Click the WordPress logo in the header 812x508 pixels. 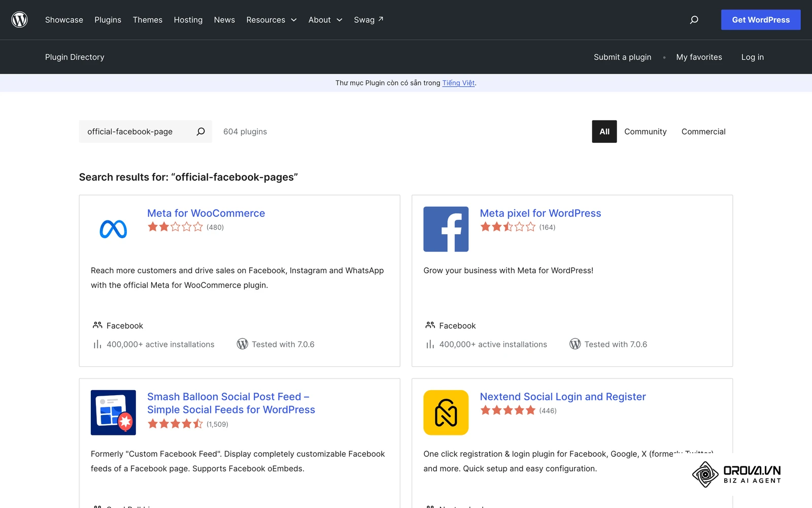19,20
